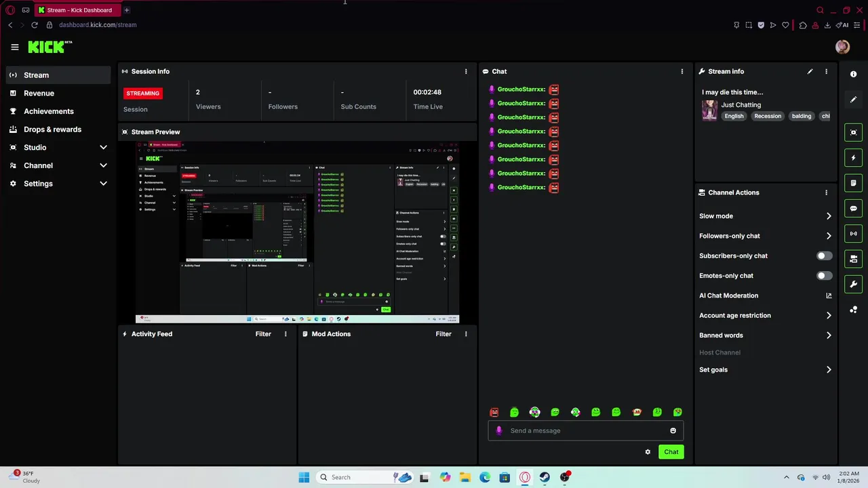The height and width of the screenshot is (488, 868).
Task: Open browser downloads icon
Action: coord(827,25)
